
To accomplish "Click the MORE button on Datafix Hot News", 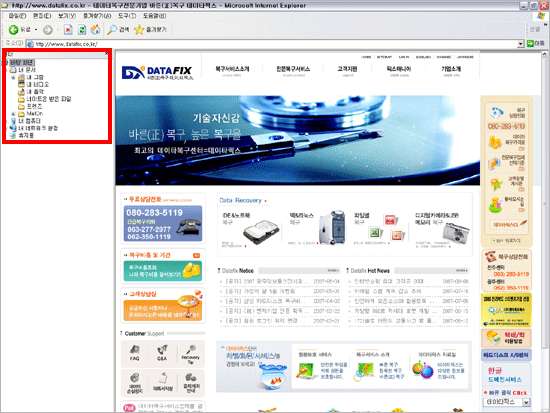I will click(462, 271).
